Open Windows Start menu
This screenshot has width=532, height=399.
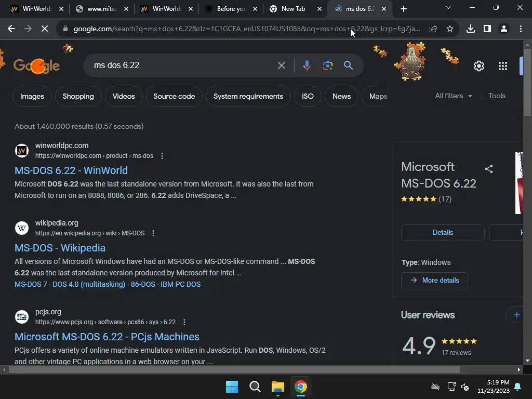click(x=232, y=387)
